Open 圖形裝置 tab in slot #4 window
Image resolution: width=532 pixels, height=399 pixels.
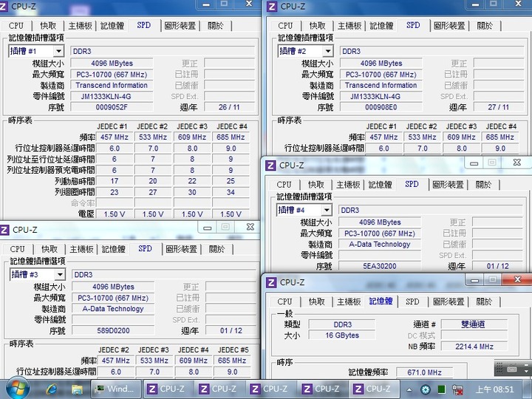click(x=449, y=185)
